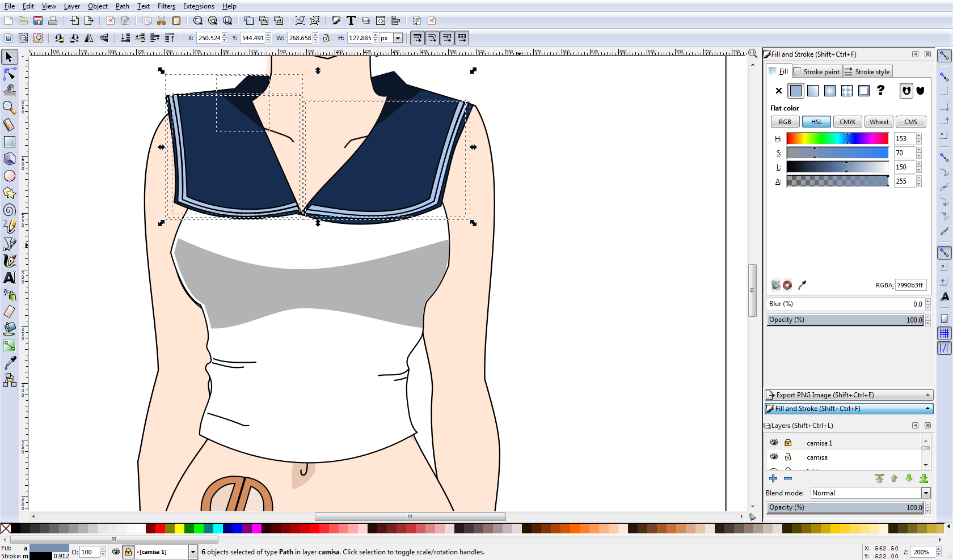This screenshot has width=953, height=560.
Task: Select the Pencil freehand tool
Action: (x=9, y=227)
